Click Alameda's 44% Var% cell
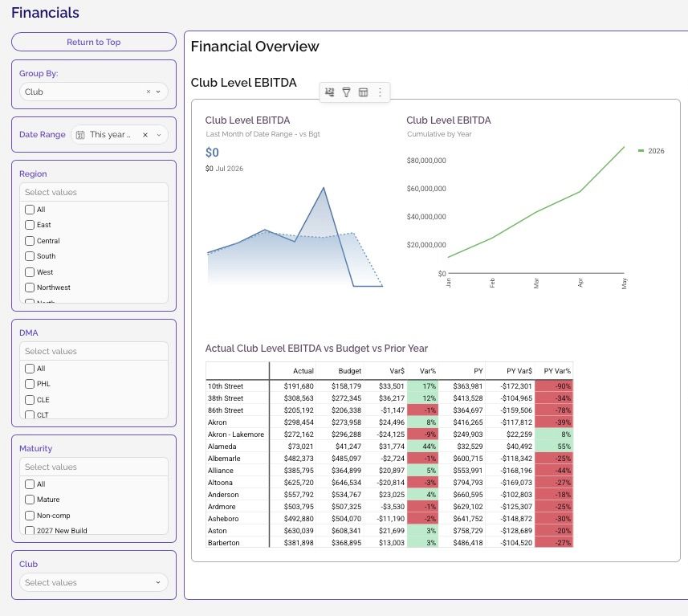This screenshot has width=688, height=616. 423,447
